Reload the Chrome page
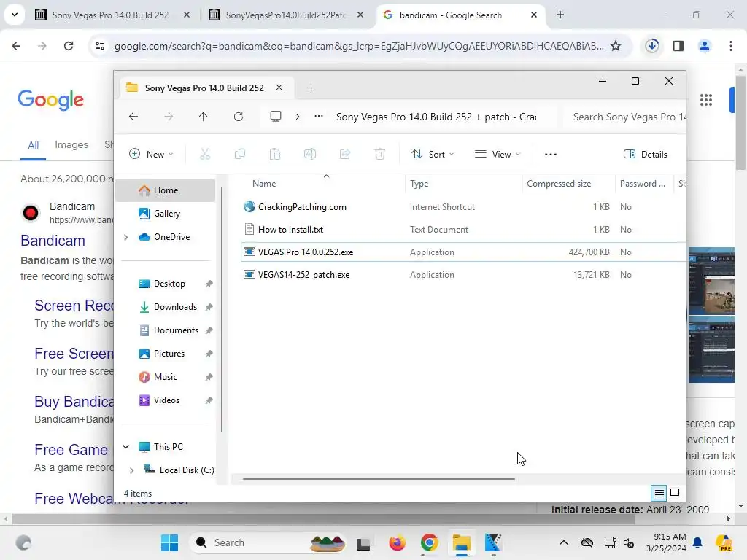747x560 pixels. [69, 46]
